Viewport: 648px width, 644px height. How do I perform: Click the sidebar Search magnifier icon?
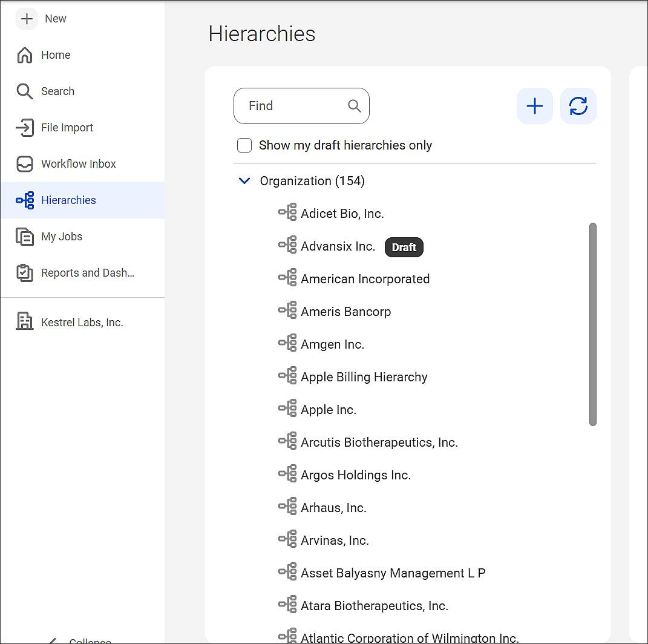pos(25,91)
